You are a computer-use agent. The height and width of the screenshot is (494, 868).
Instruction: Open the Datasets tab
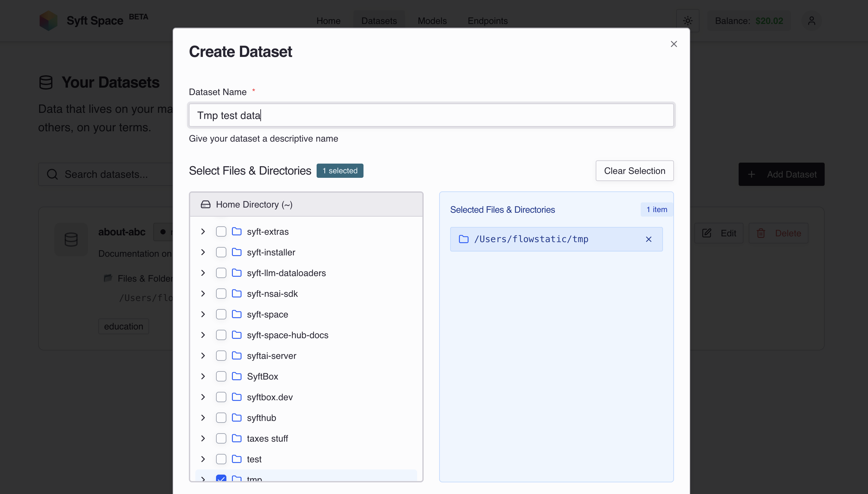click(x=379, y=21)
